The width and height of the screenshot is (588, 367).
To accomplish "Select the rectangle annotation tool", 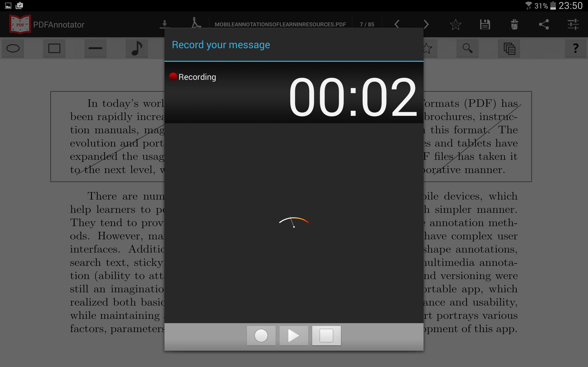I will click(54, 48).
